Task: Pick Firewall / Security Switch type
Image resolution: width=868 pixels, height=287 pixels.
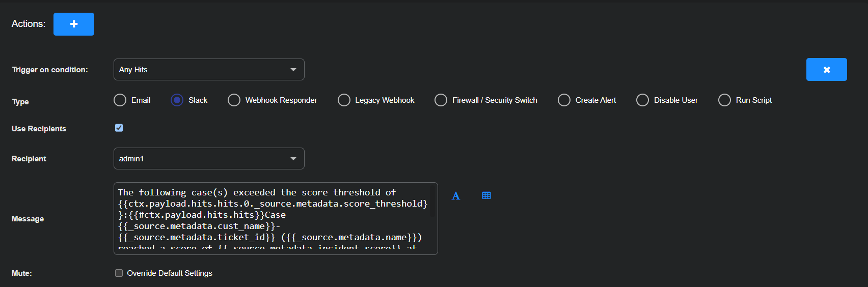Action: coord(441,100)
